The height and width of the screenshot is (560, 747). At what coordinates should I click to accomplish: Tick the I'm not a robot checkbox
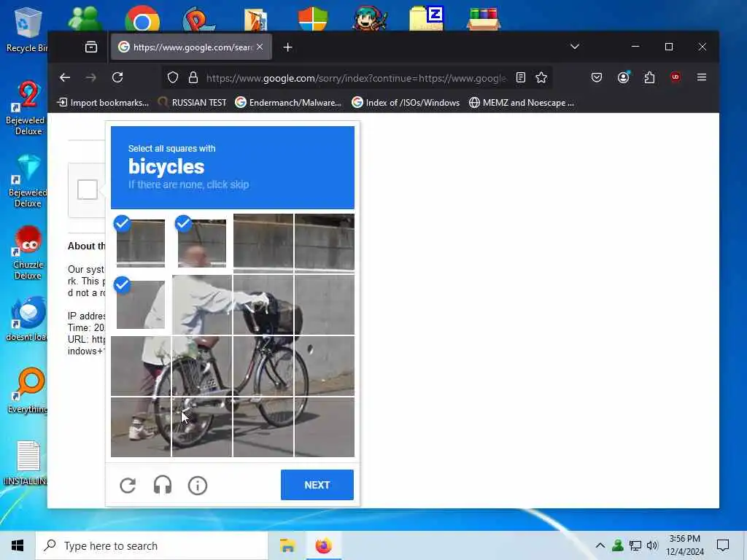point(88,190)
